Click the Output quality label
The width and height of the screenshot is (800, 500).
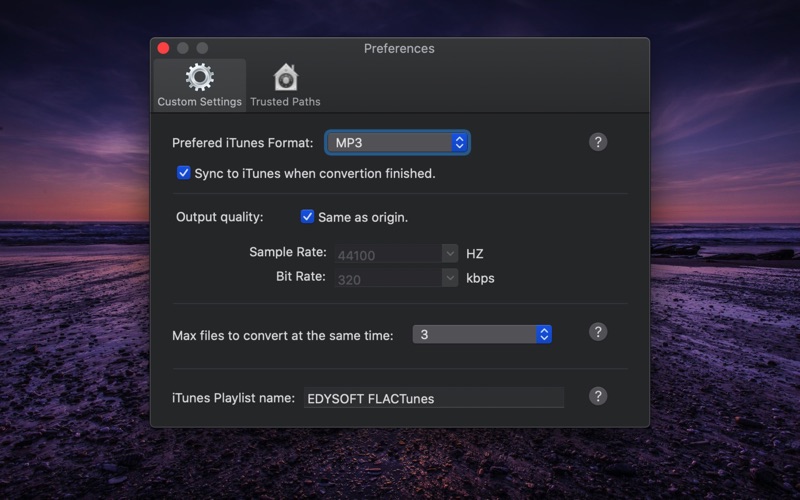point(219,217)
